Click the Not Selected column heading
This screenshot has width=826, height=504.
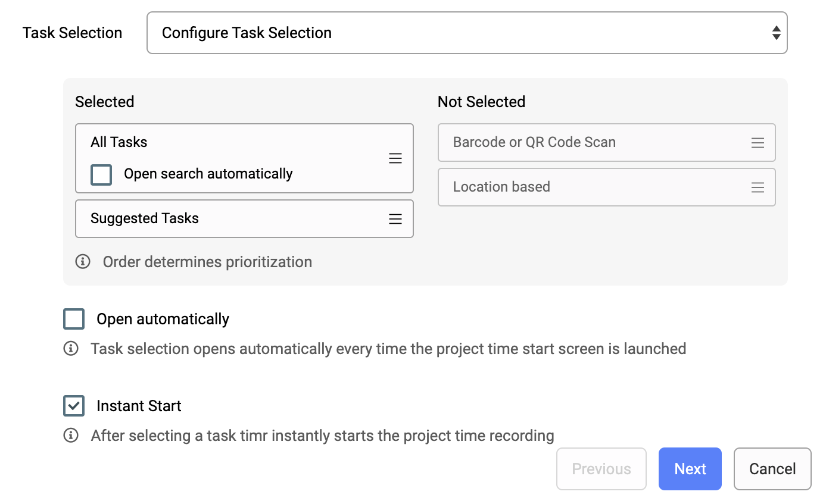point(481,102)
